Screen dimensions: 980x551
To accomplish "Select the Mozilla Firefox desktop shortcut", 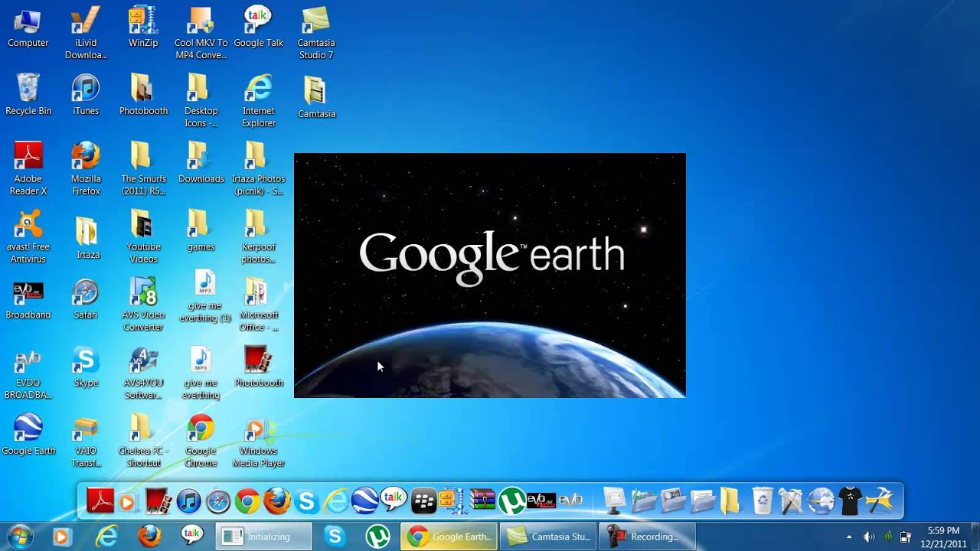I will tap(86, 168).
